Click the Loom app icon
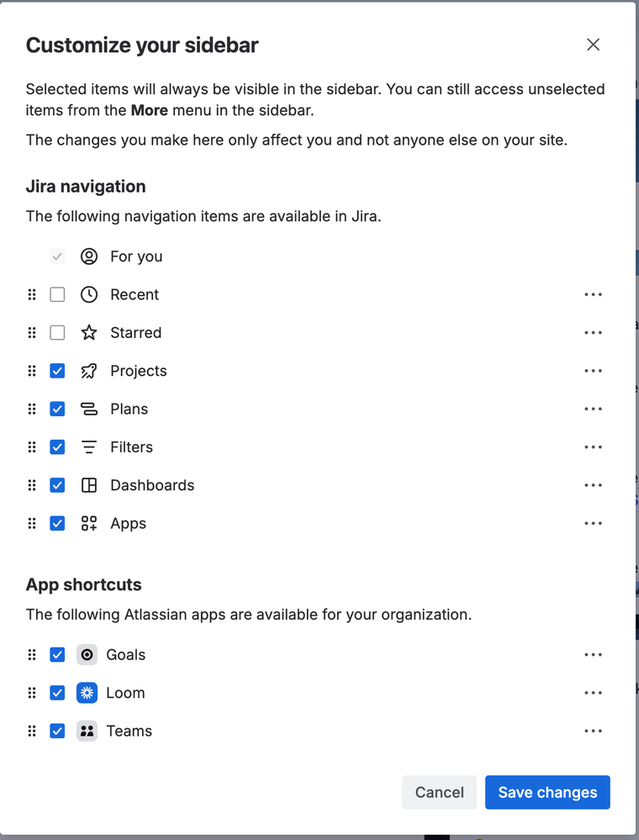This screenshot has height=840, width=639. (x=87, y=693)
